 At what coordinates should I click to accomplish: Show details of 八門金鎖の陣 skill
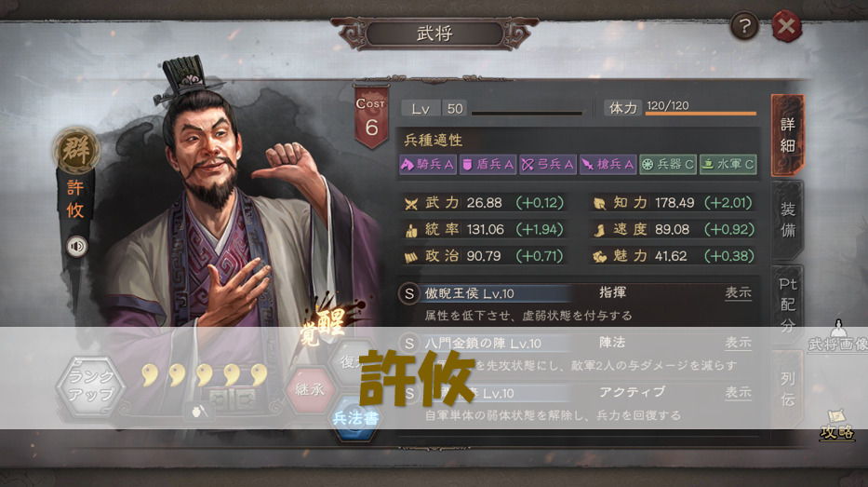coord(738,343)
